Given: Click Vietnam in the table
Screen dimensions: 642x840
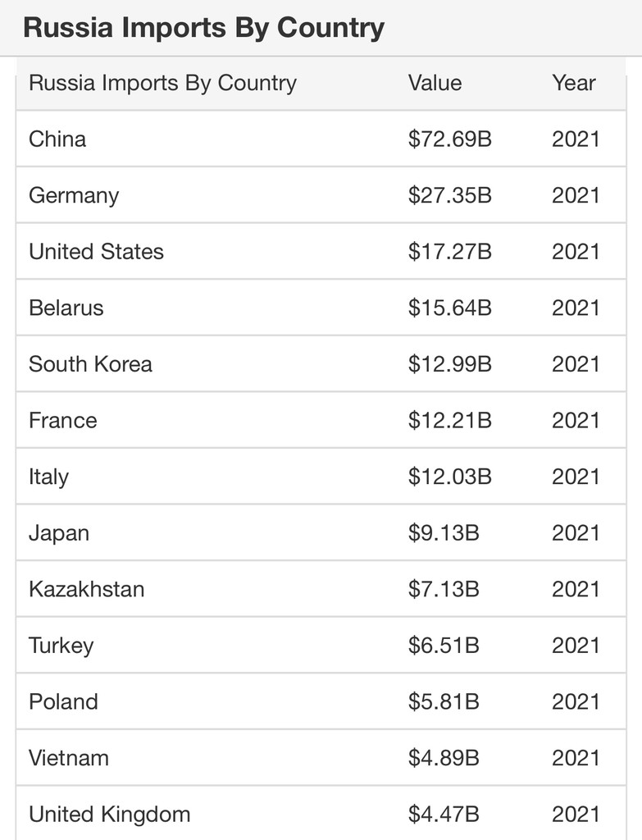Looking at the screenshot, I should click(69, 758).
